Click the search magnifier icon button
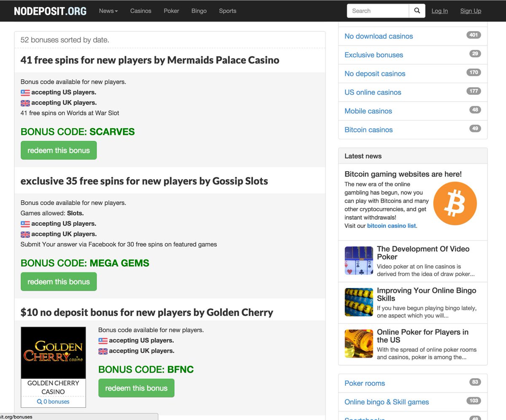The height and width of the screenshot is (420, 506). [x=417, y=11]
